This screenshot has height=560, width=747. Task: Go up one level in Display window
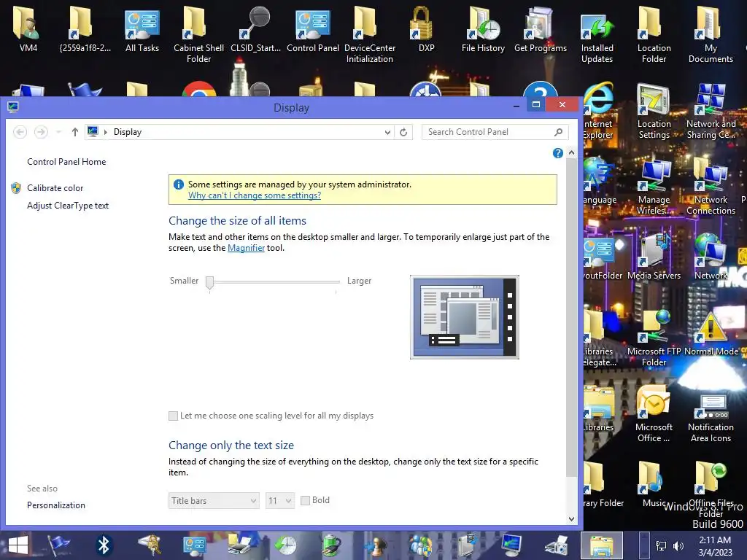click(75, 132)
